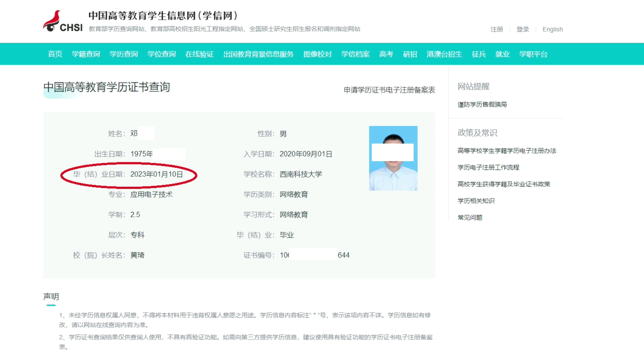Open 研招 navigation item

tap(410, 54)
